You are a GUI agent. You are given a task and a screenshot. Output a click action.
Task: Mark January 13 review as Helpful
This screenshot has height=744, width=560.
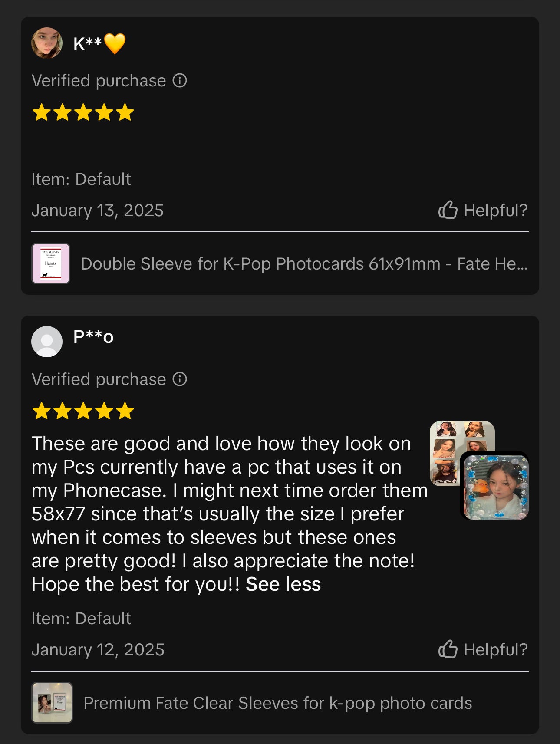point(495,210)
